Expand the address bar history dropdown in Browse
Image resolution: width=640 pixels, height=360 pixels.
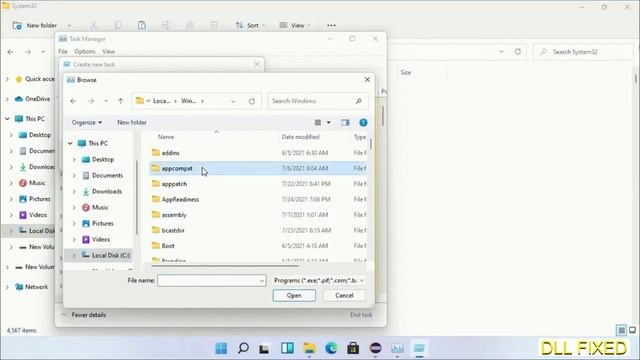(233, 101)
